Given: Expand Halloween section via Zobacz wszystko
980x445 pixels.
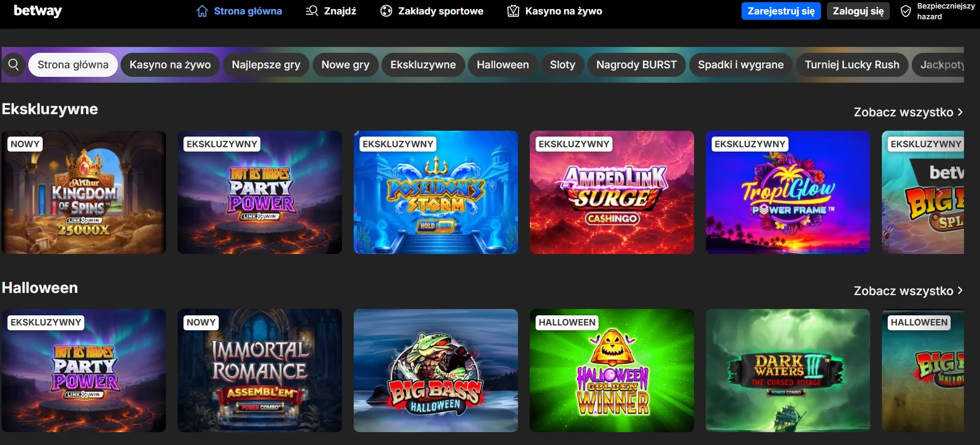Looking at the screenshot, I should (x=908, y=291).
